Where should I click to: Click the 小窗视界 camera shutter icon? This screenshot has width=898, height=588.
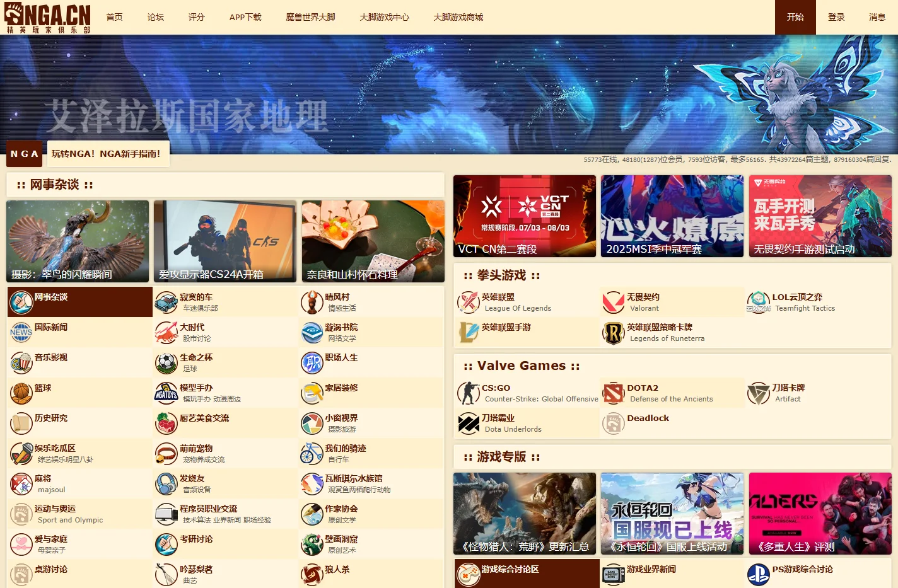[312, 423]
